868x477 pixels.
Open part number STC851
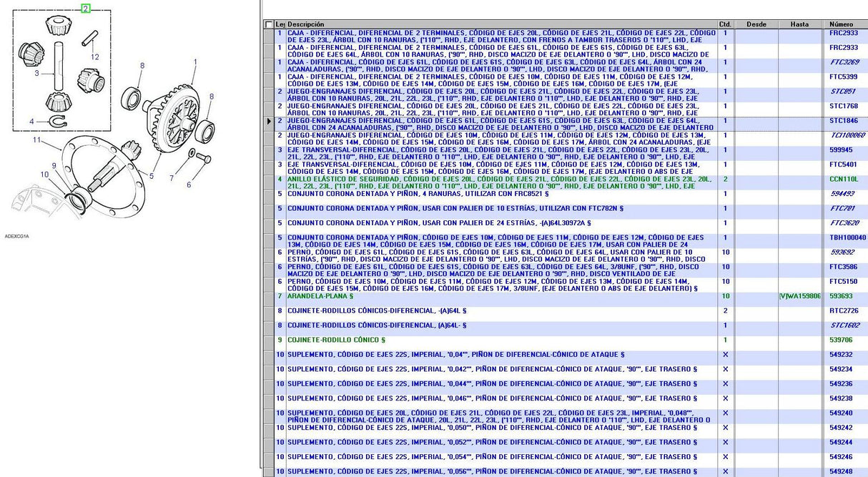[842, 92]
